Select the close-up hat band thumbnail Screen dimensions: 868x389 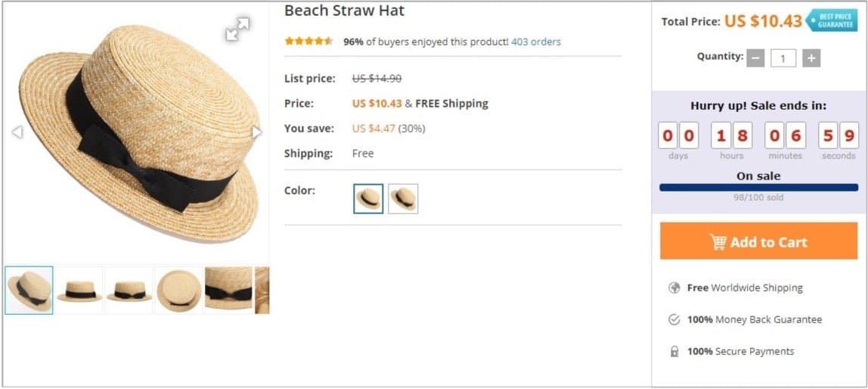click(228, 290)
